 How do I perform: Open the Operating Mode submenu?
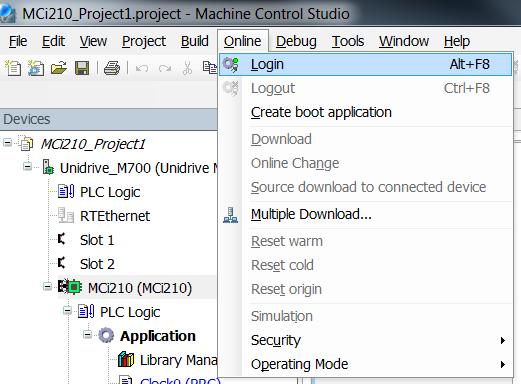point(365,364)
